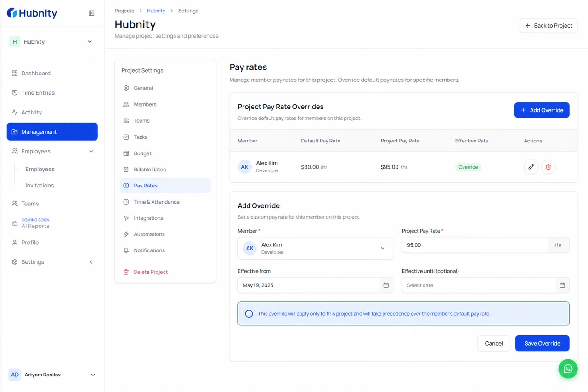588x392 pixels.
Task: Click the Effective from date field
Action: [315, 285]
